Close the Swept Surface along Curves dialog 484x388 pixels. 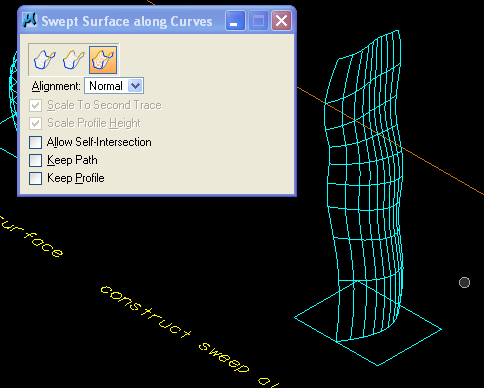tap(281, 21)
